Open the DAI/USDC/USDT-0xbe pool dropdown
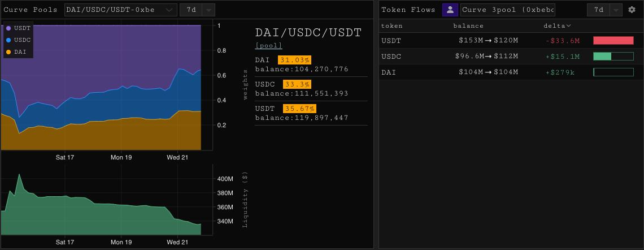644x250 pixels. pyautogui.click(x=121, y=10)
